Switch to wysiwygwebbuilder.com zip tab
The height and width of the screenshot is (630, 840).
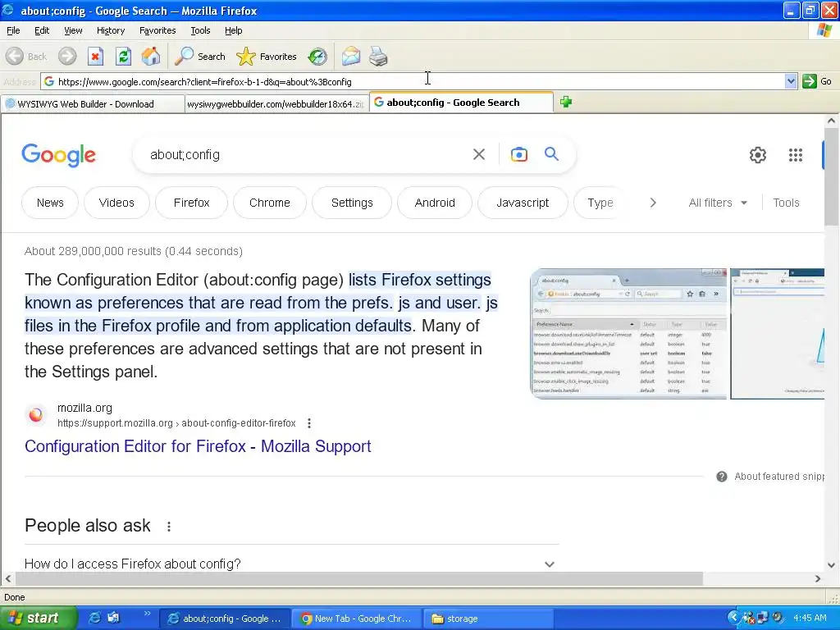coord(276,104)
